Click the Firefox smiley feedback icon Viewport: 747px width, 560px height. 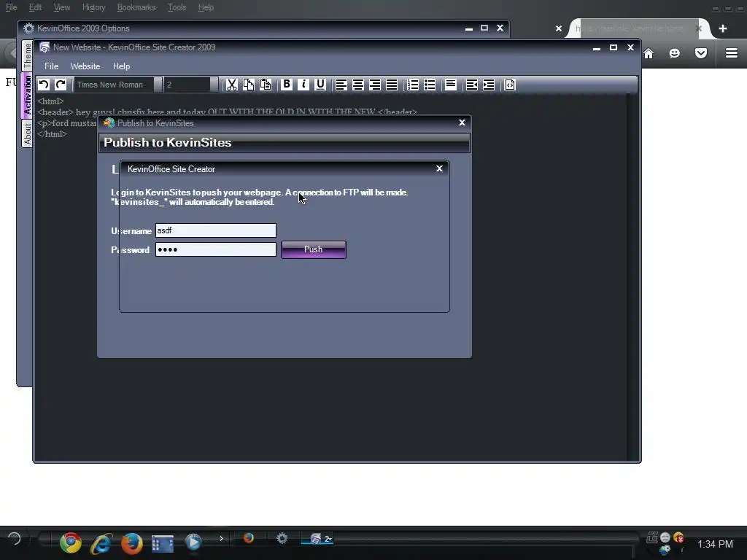click(674, 53)
